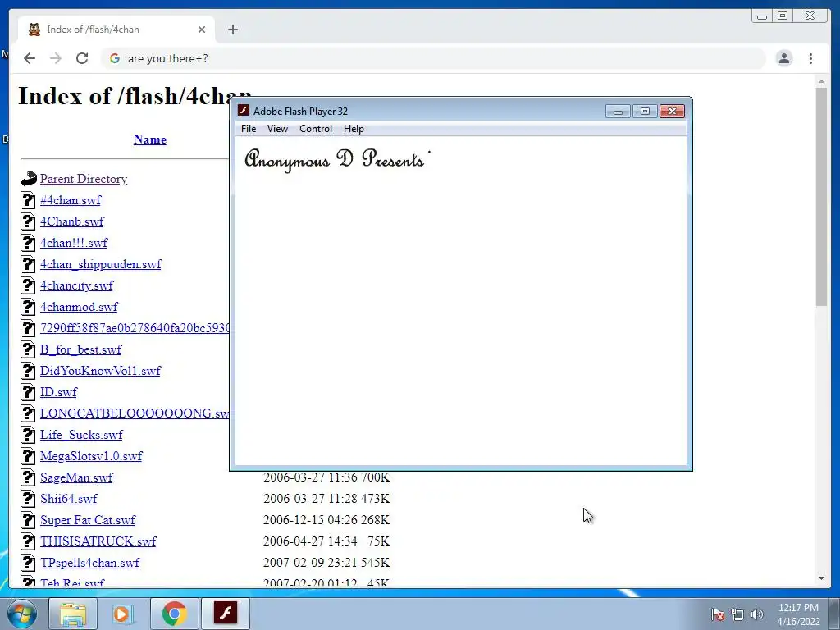Open Windows Media Player taskbar icon
840x630 pixels.
pyautogui.click(x=123, y=614)
